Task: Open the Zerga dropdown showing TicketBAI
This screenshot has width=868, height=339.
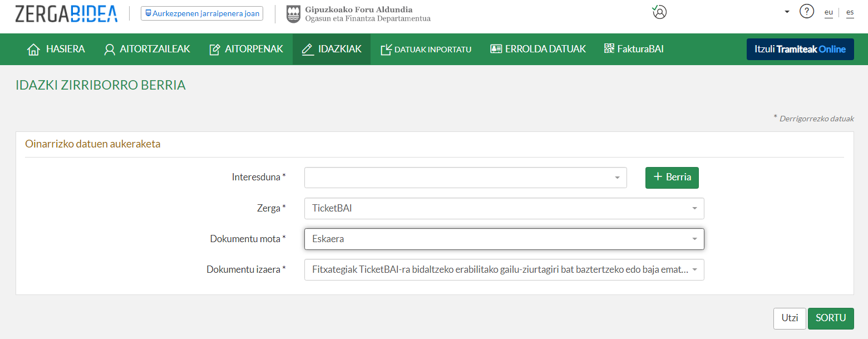Action: pos(694,208)
